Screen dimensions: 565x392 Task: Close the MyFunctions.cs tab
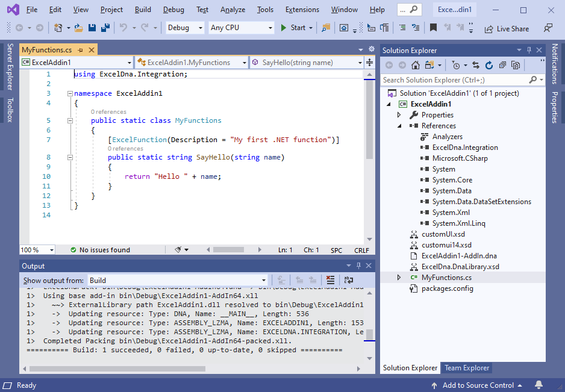tap(92, 50)
